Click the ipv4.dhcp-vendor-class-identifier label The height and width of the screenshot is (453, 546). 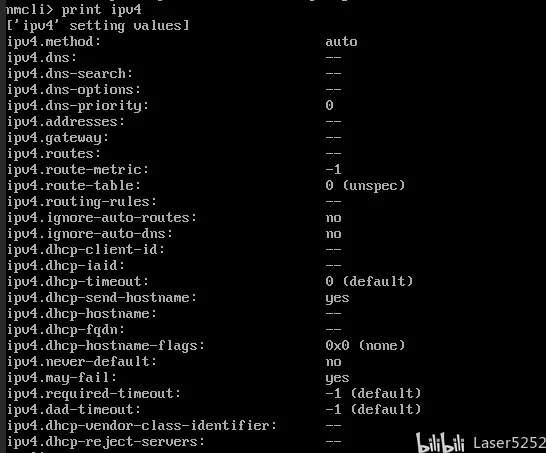click(x=142, y=425)
